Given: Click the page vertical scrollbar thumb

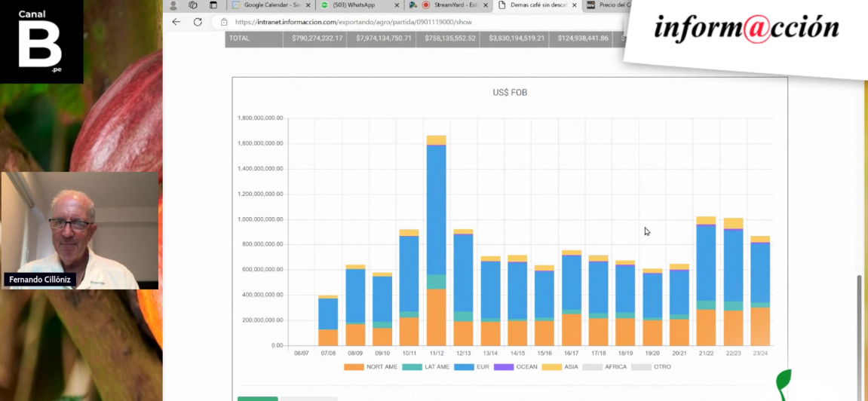Looking at the screenshot, I should tap(860, 338).
